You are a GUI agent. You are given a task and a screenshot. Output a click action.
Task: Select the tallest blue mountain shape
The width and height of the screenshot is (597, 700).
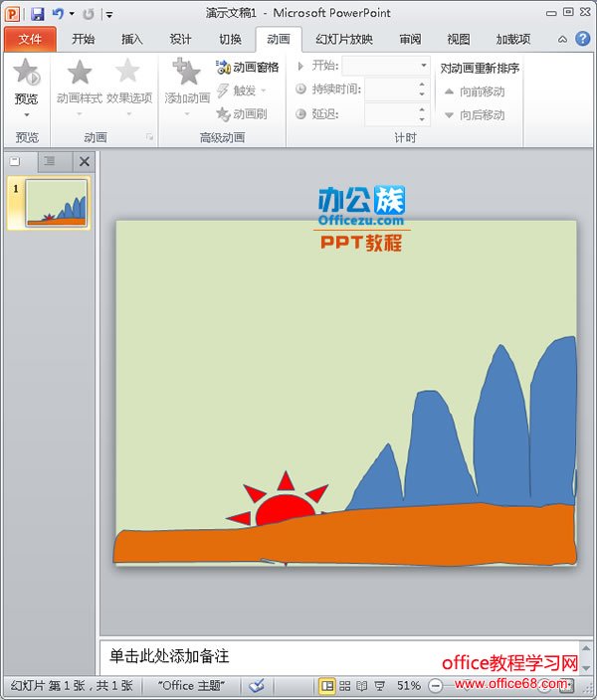[x=554, y=420]
